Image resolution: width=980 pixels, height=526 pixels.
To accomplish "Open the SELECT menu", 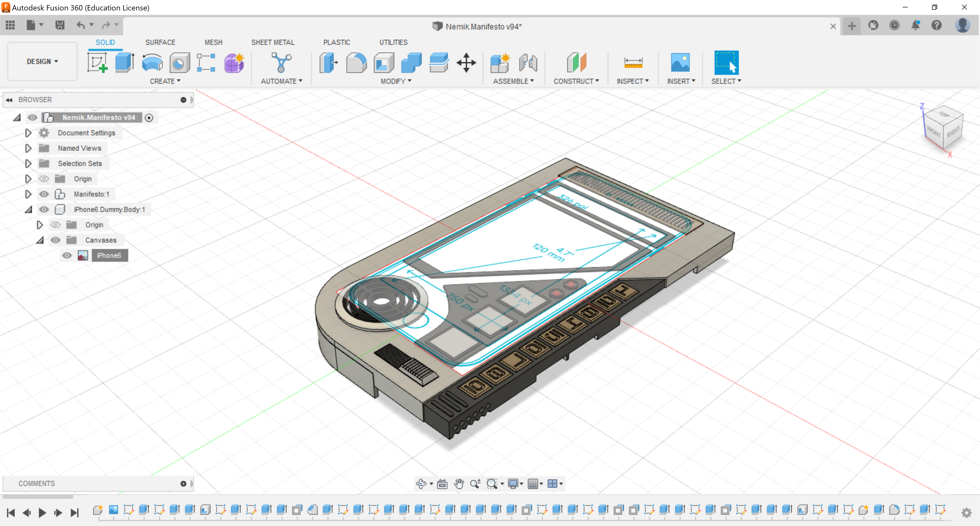I will click(726, 81).
